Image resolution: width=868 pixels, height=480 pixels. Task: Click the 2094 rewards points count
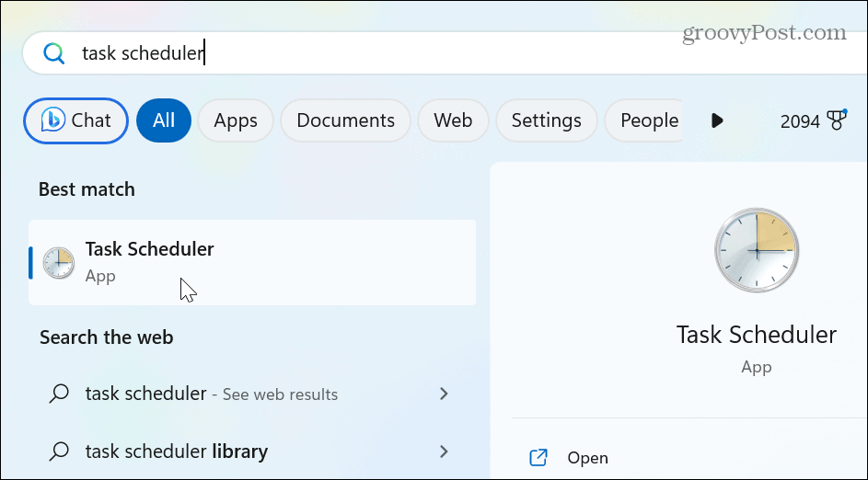coord(800,121)
